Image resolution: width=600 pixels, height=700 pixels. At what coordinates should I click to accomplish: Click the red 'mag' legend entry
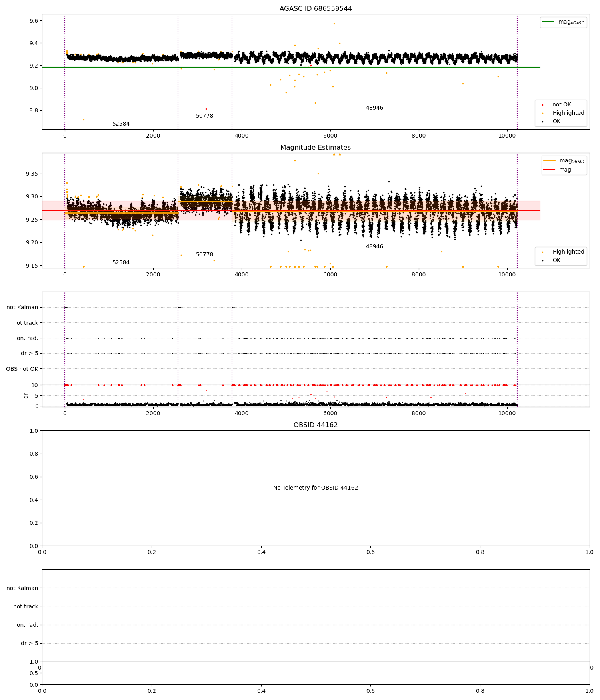pos(557,170)
